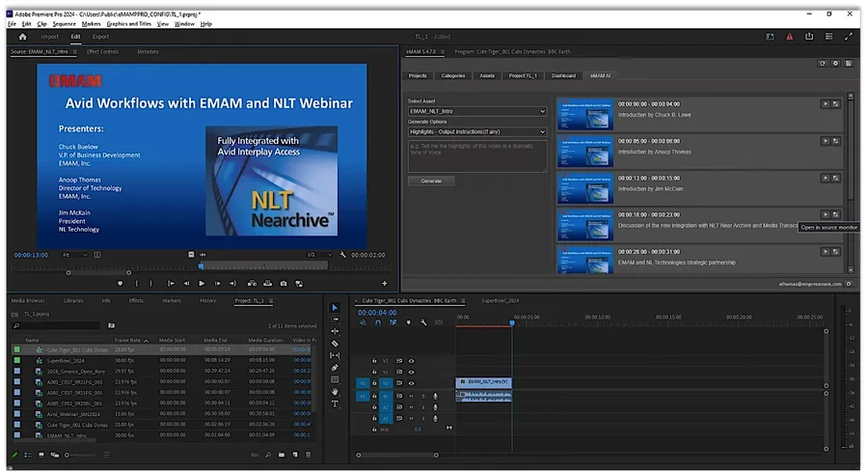Sort by the Frame Rate column arrow
This screenshot has width=868, height=473.
point(147,341)
